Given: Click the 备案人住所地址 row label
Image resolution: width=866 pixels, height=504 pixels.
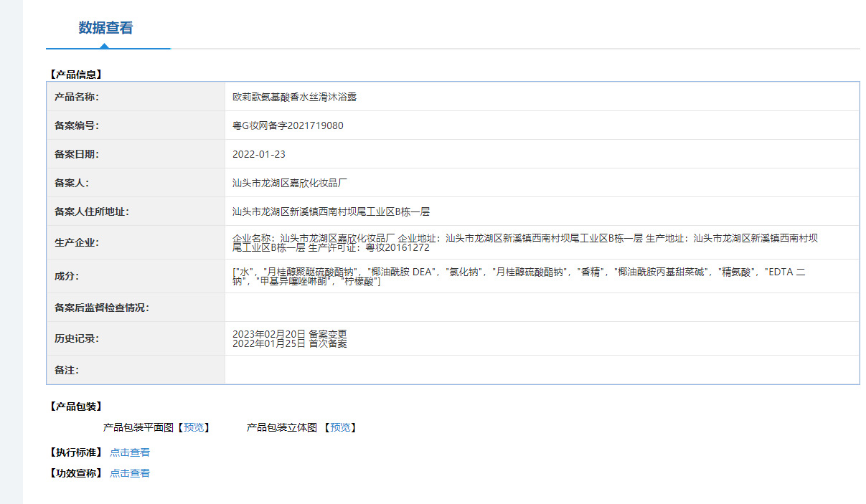Looking at the screenshot, I should (92, 211).
